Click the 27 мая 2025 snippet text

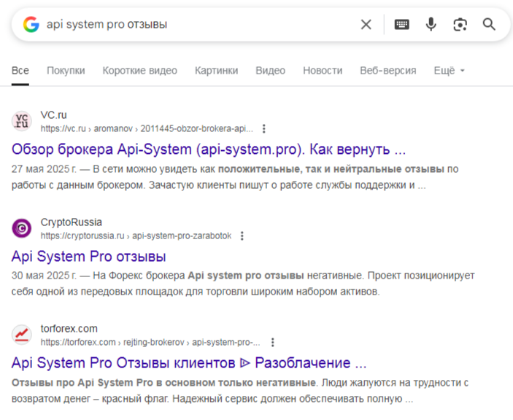(235, 177)
